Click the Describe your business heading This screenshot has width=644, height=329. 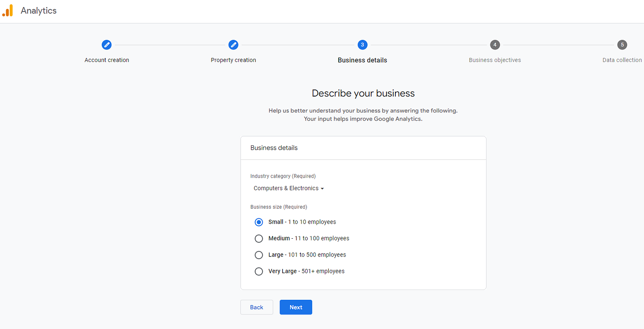pyautogui.click(x=363, y=93)
